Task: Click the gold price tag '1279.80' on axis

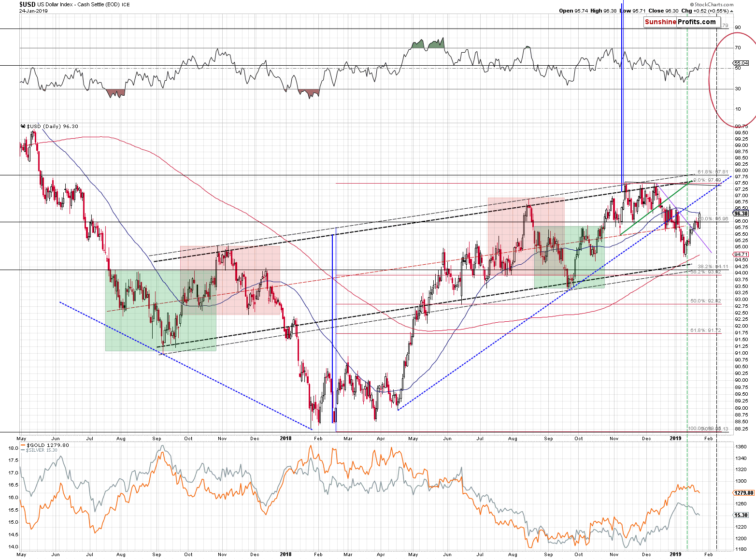Action: 743,493
